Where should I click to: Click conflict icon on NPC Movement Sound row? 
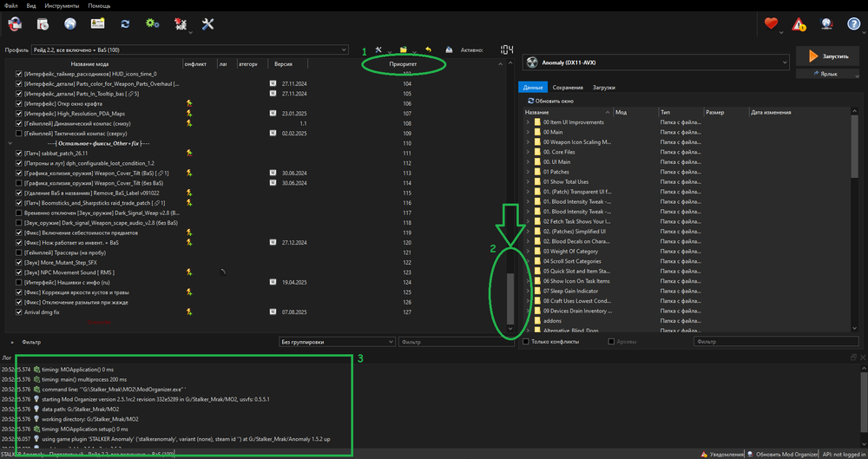(x=189, y=272)
